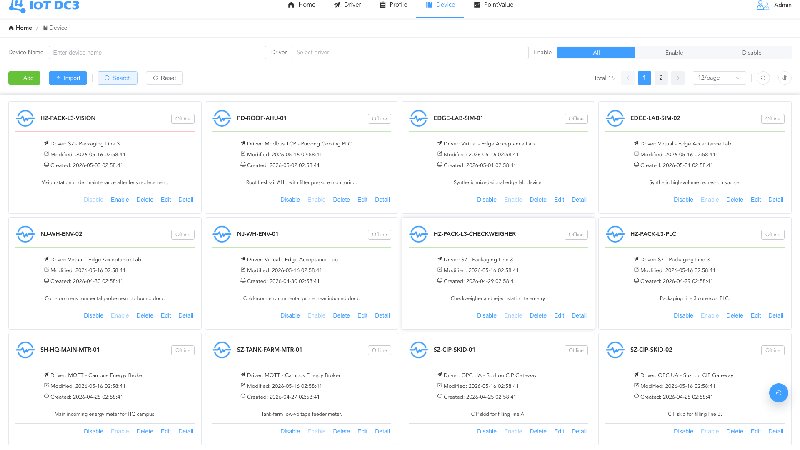Delete the HZ-PACK-L3-VISION device
Image resolution: width=800 pixels, height=450 pixels.
coord(145,199)
